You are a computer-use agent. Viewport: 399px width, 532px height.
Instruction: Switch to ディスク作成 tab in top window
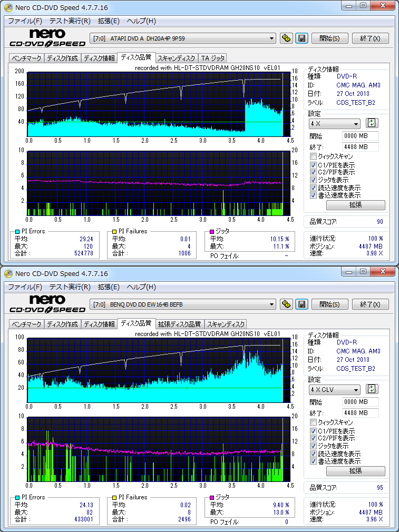63,58
